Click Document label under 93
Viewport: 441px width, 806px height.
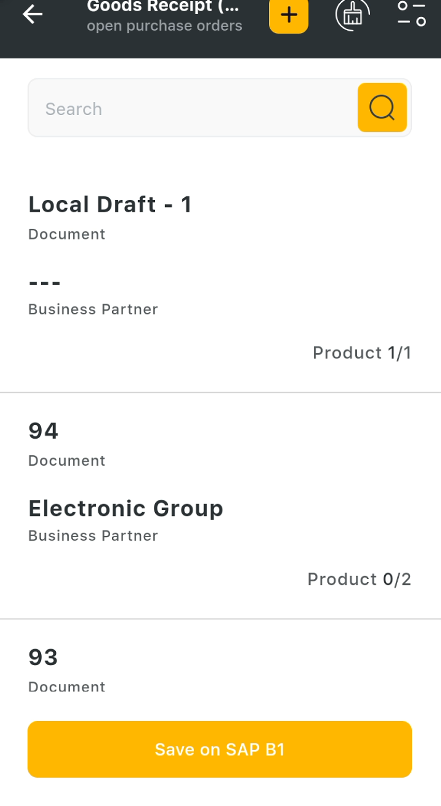(x=67, y=687)
